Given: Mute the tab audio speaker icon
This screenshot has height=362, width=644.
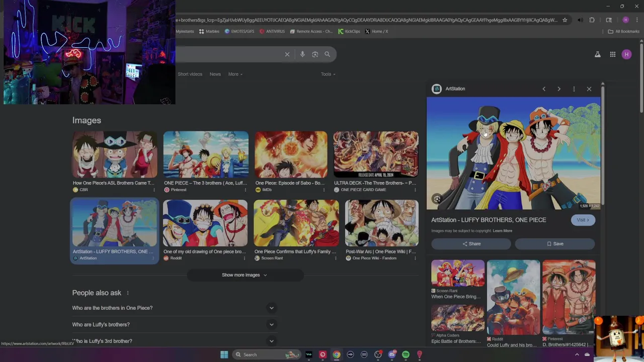Looking at the screenshot, I should [x=580, y=20].
